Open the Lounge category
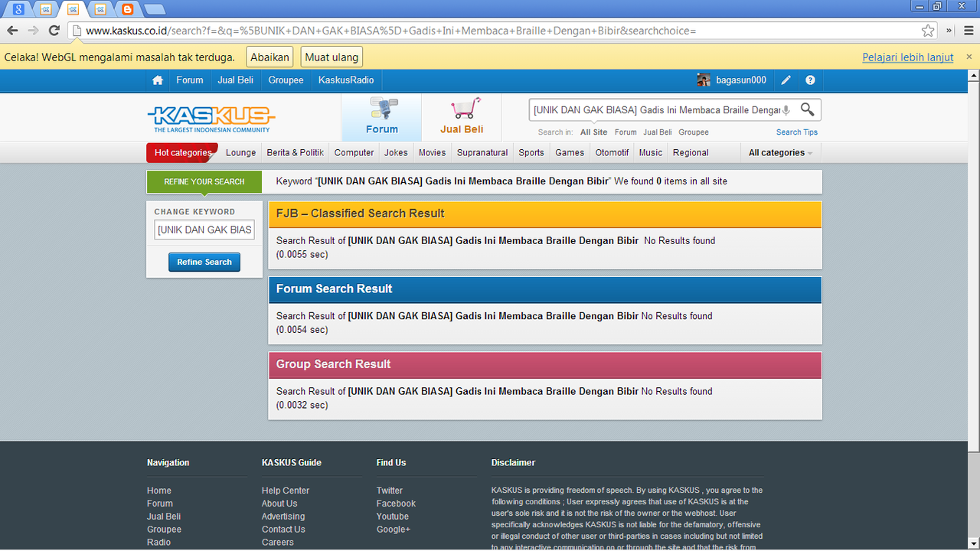The height and width of the screenshot is (551, 980). pos(240,152)
